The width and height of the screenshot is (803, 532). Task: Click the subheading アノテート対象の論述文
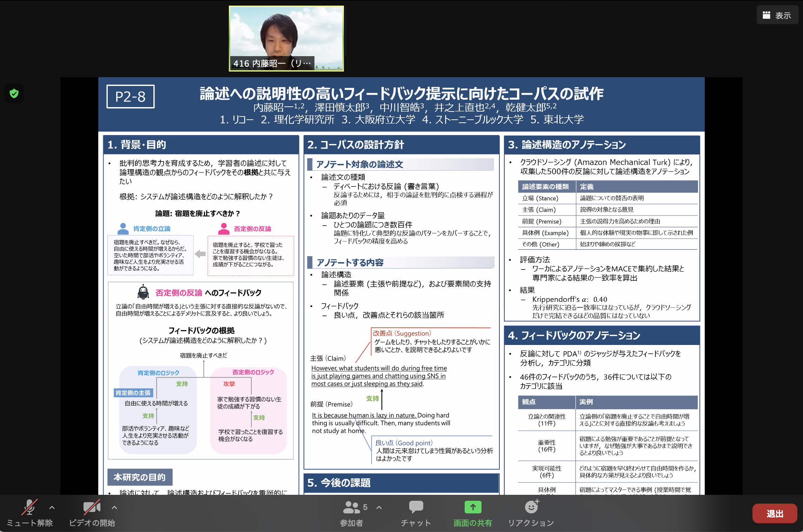tap(359, 164)
